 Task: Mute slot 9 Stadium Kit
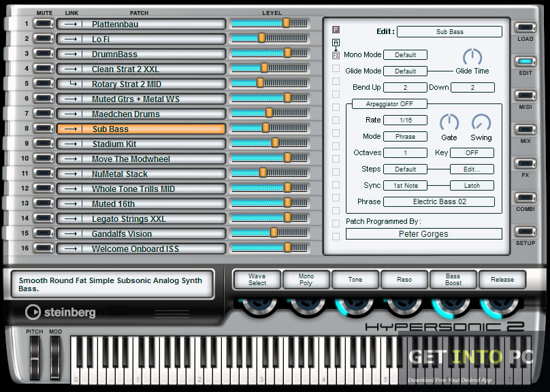tap(44, 144)
